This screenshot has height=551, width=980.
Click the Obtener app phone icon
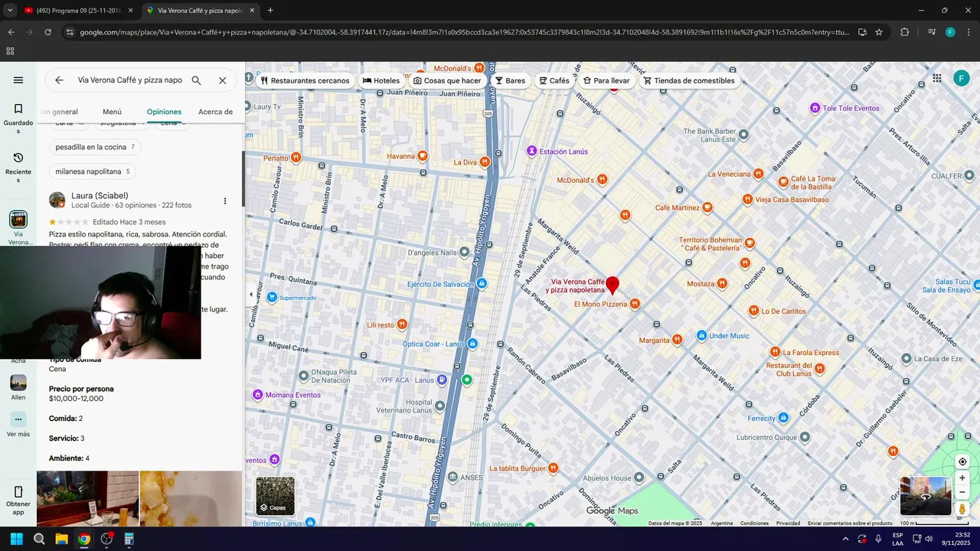(x=18, y=491)
